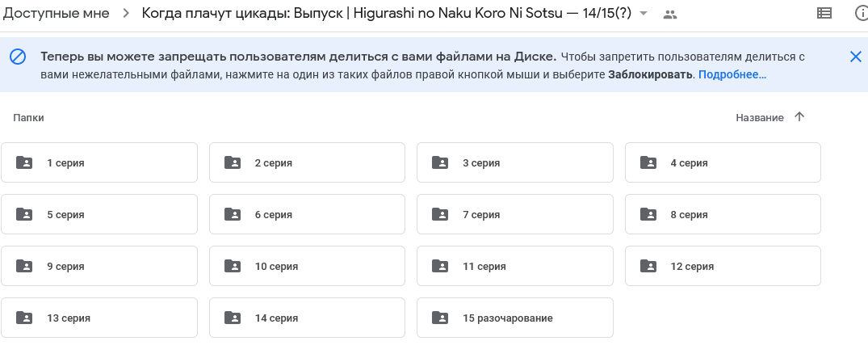Viewport: 868px width, 358px height.
Task: Open the Название sort options
Action: pos(760,117)
